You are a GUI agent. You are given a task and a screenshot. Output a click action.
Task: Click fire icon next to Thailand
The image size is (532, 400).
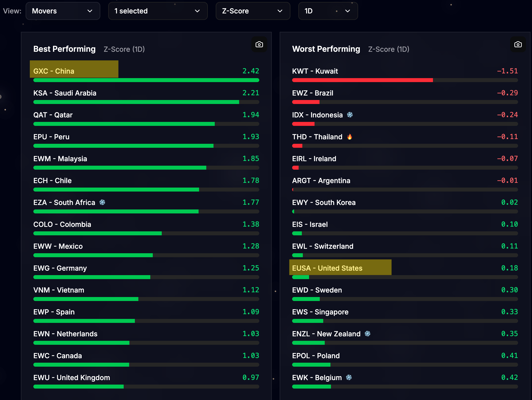350,137
